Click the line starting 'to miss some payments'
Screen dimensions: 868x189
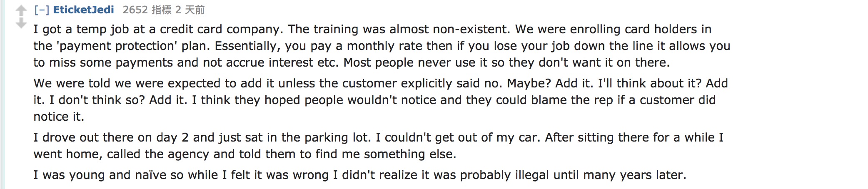tap(352, 62)
